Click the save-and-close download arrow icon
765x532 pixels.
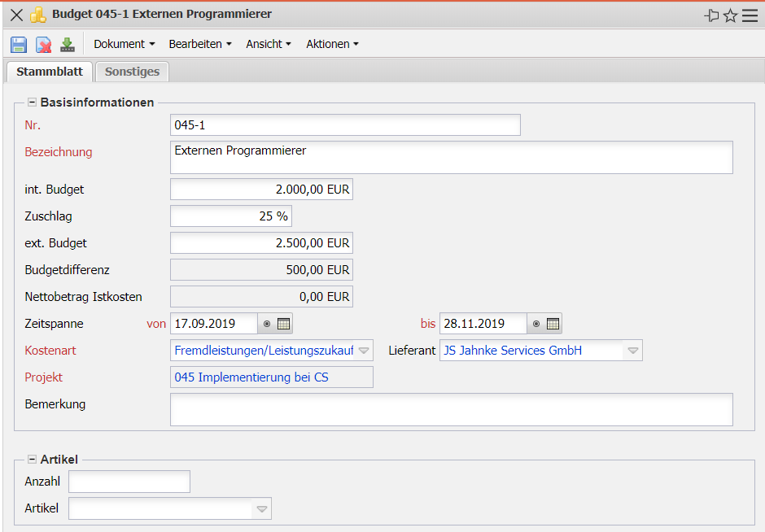[x=68, y=45]
